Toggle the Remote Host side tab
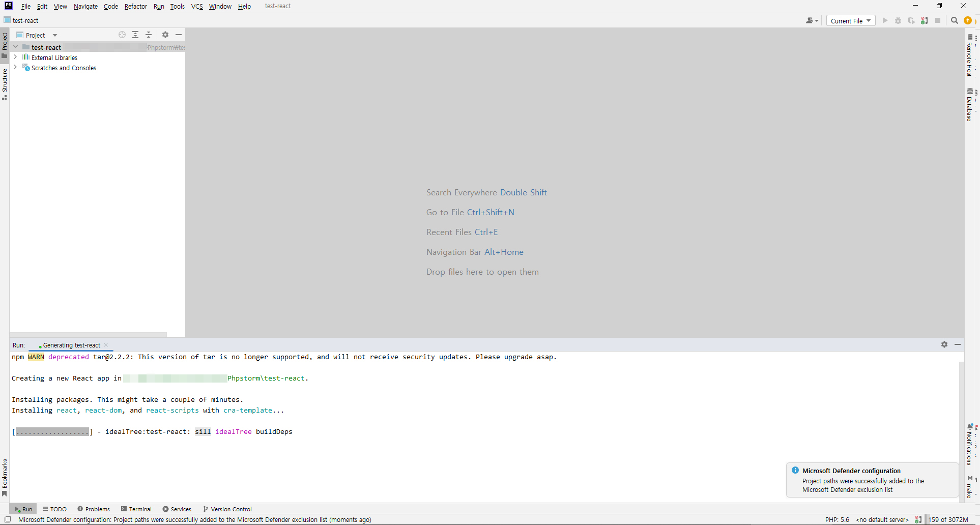 click(x=969, y=55)
